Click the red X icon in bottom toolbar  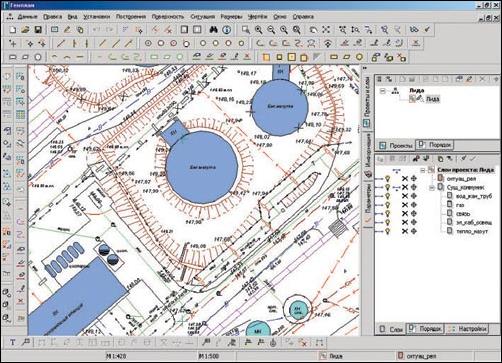coord(303,342)
